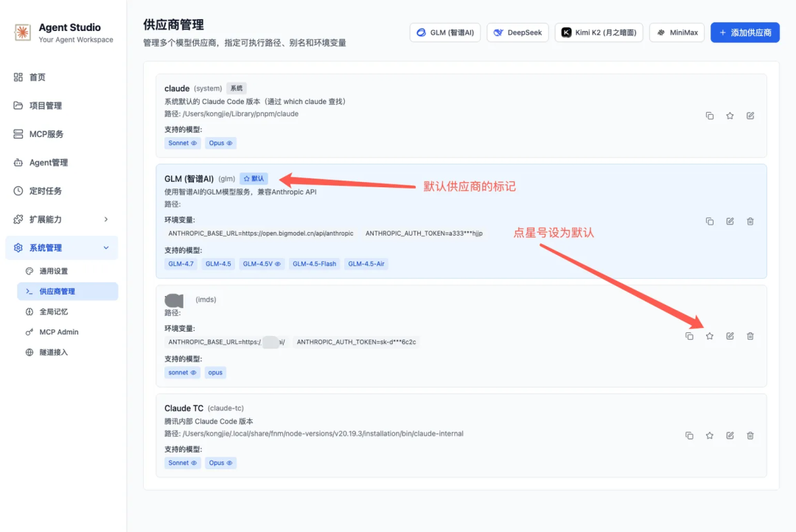Edit the claude system provider
This screenshot has height=532, width=796.
pyautogui.click(x=750, y=116)
